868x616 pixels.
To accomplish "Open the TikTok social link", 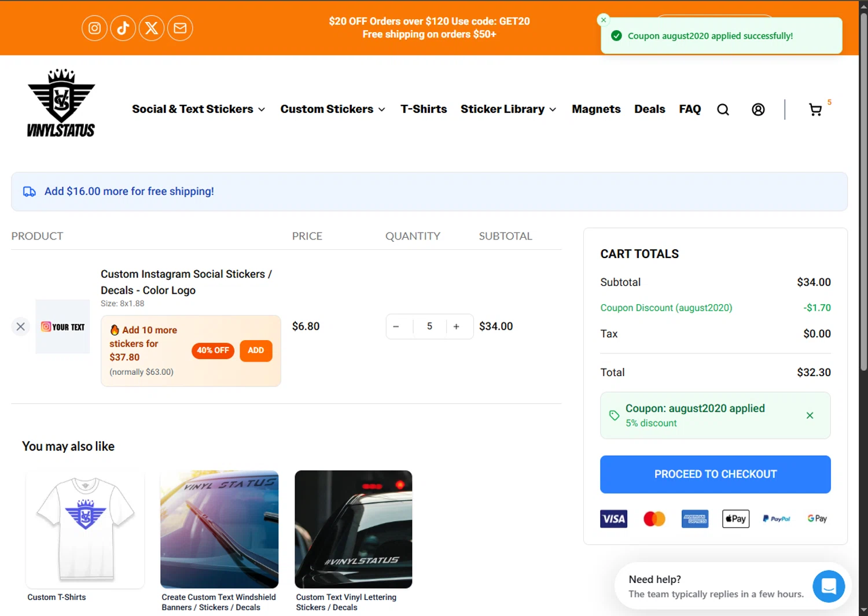I will click(123, 28).
